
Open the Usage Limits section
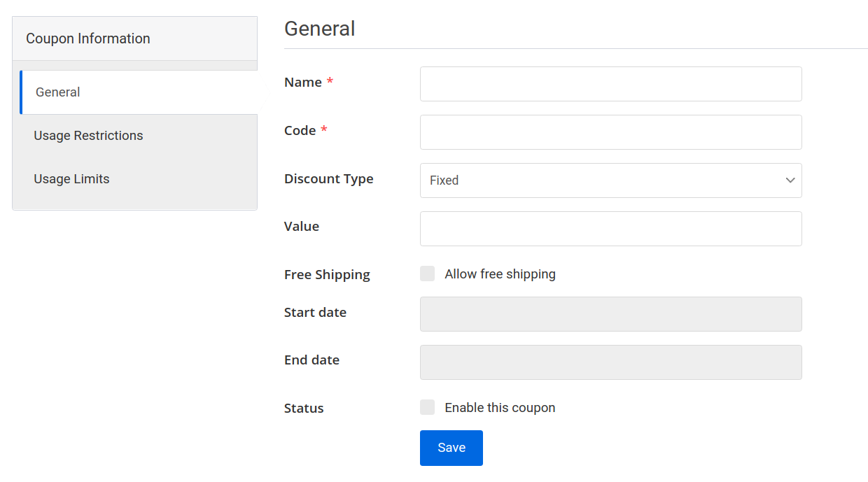click(x=71, y=178)
